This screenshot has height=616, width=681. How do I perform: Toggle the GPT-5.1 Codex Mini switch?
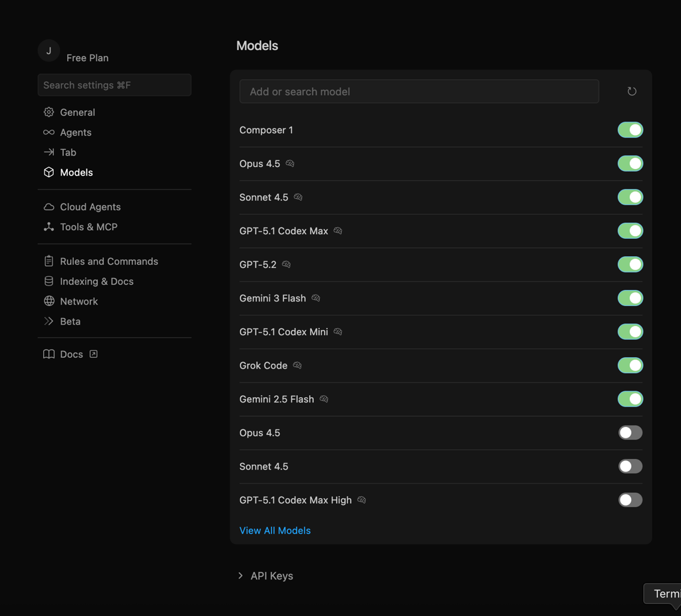tap(630, 331)
